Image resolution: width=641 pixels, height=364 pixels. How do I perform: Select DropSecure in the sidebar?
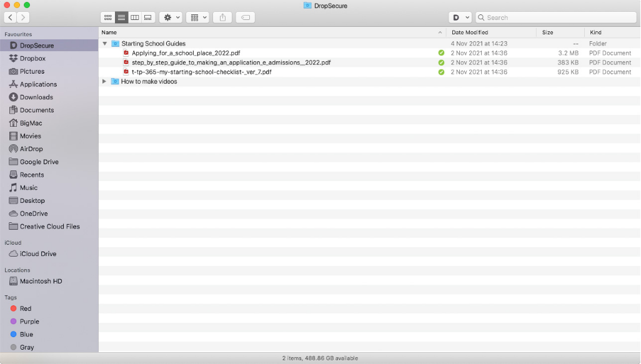pos(49,46)
